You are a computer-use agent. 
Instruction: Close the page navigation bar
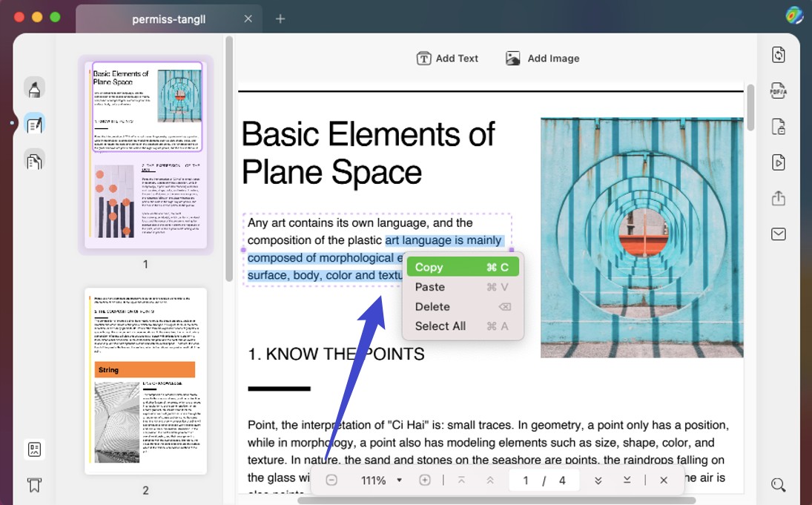(664, 480)
